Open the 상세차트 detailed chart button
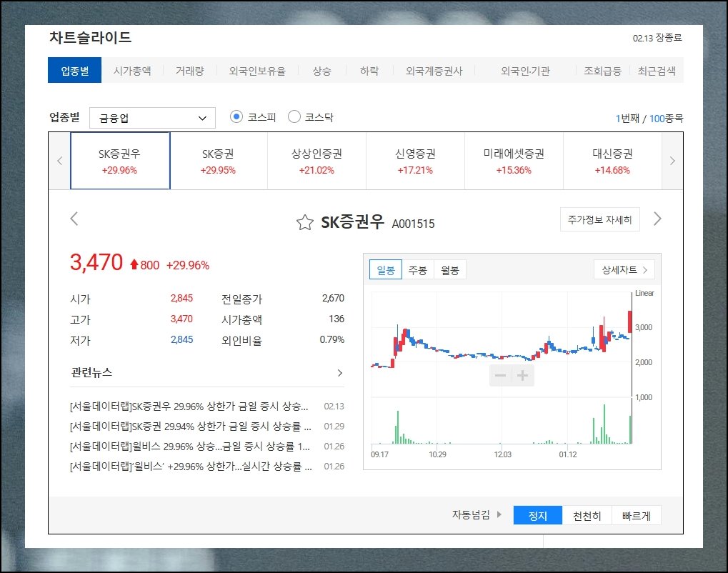 [x=624, y=269]
